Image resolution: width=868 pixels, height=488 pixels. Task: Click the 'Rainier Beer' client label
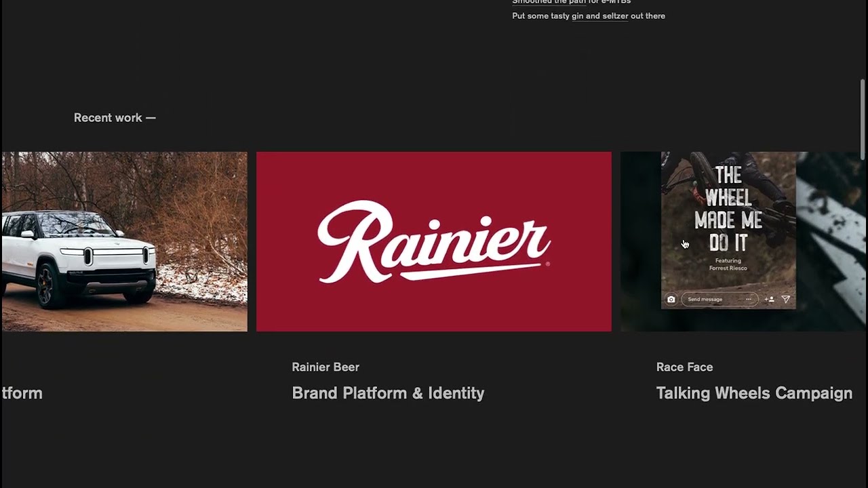(x=325, y=367)
